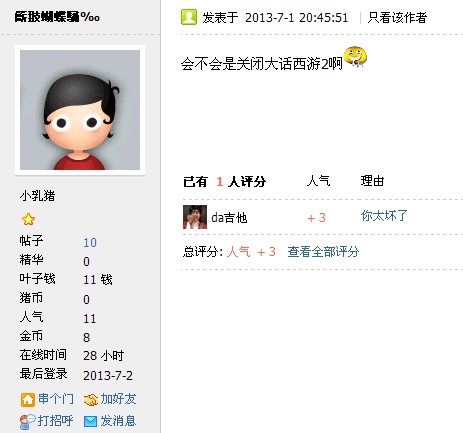Click the 加好友 text link
The height and width of the screenshot is (433, 463).
(118, 399)
